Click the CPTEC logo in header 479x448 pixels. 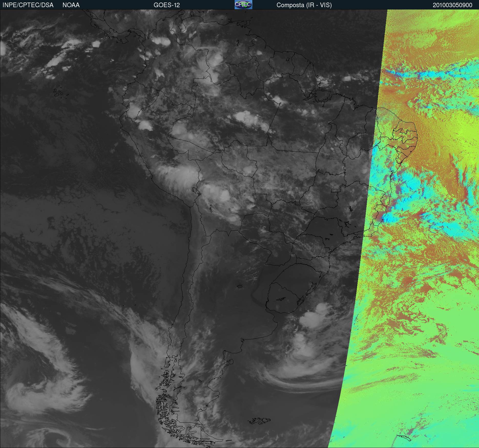click(243, 5)
